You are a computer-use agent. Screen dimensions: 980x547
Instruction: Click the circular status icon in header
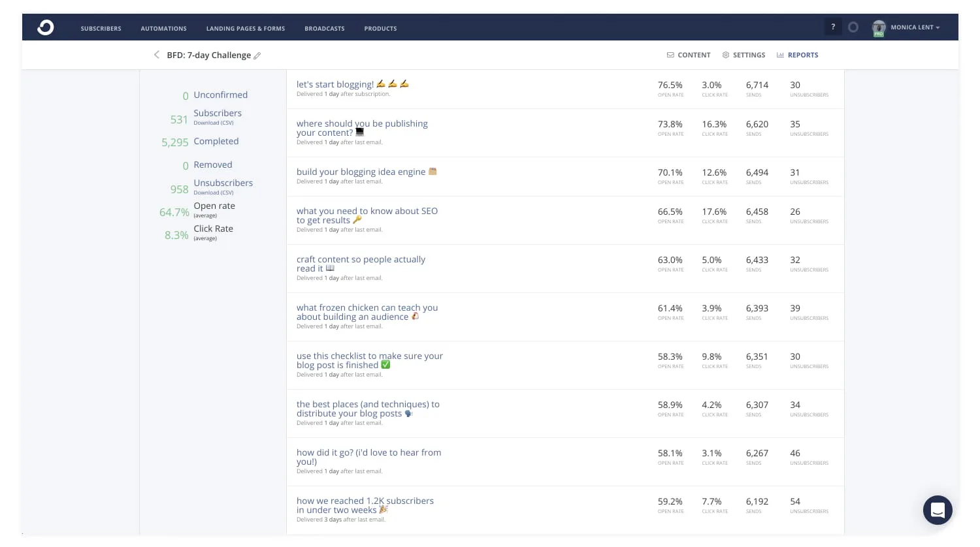(853, 27)
